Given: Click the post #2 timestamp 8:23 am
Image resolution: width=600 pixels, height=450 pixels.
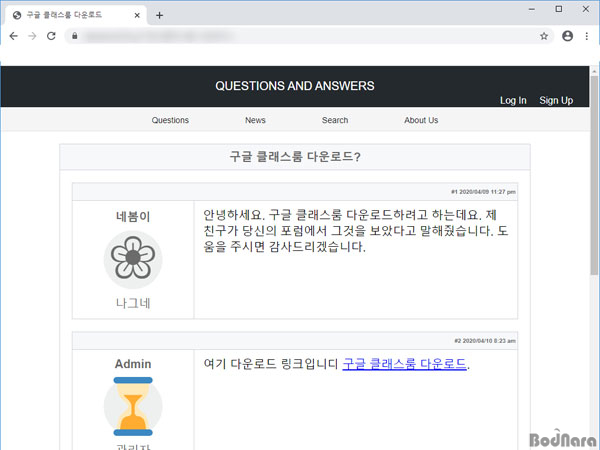Looking at the screenshot, I should [x=485, y=341].
